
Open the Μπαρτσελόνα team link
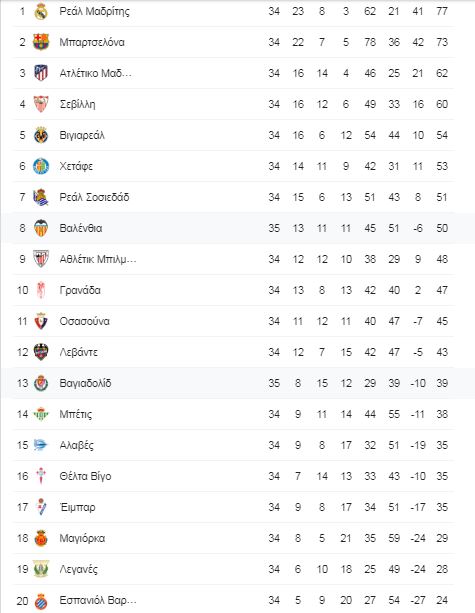92,42
